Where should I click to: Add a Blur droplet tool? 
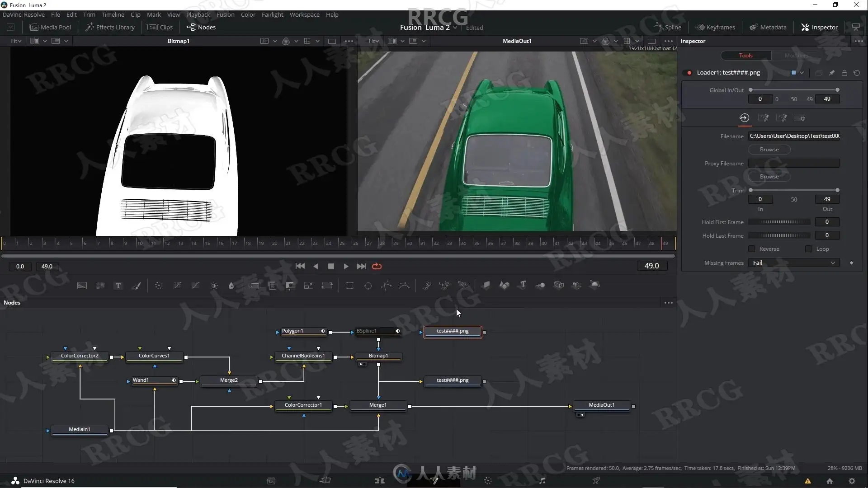coord(231,286)
